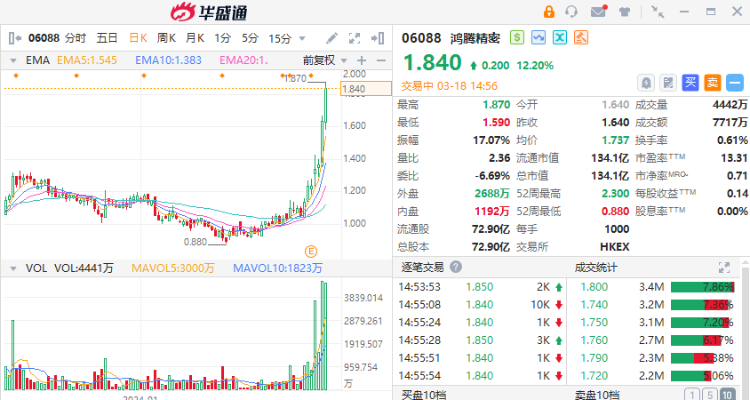Viewport: 750px width, 400px height.
Task: Click the 06088 stock code in chart header
Action: click(44, 38)
